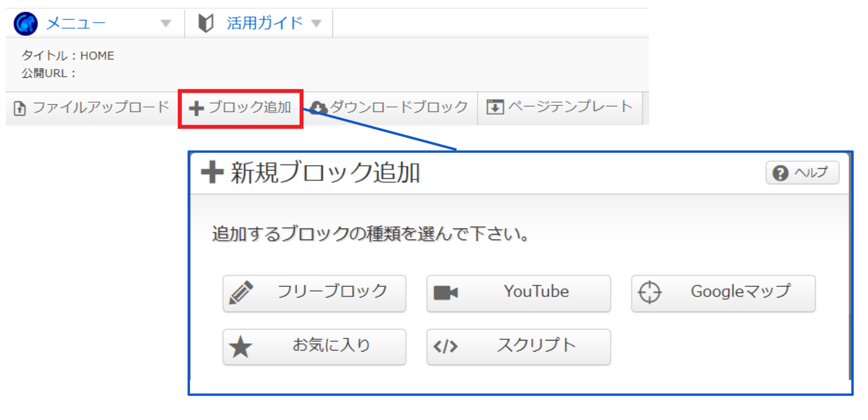The image size is (868, 420).
Task: Open the 活用ガイド menu
Action: [264, 23]
